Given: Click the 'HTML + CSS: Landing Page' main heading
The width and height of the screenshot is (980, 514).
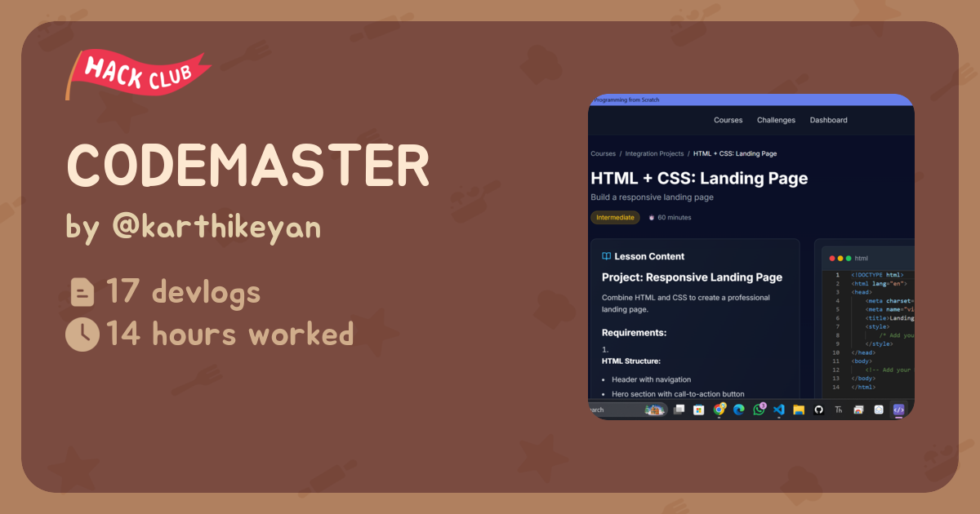Looking at the screenshot, I should (x=699, y=179).
